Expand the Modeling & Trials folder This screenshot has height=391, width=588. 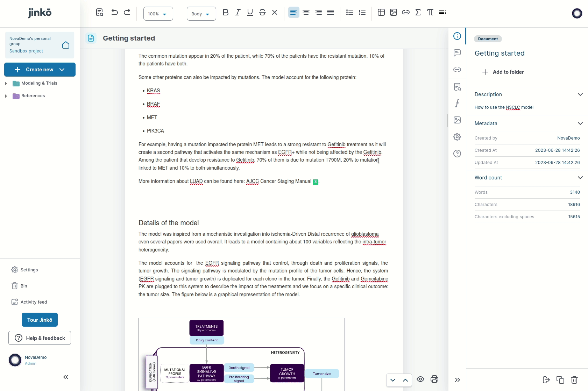(x=6, y=84)
